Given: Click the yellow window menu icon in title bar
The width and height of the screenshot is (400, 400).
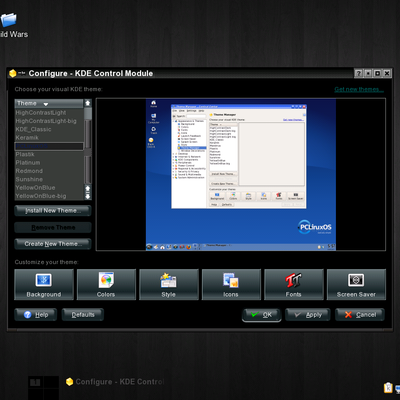Looking at the screenshot, I should (x=13, y=73).
